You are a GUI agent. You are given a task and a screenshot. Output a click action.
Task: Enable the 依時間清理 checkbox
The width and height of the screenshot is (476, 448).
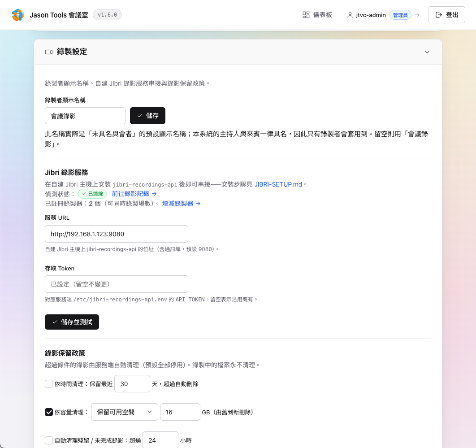[x=48, y=383]
